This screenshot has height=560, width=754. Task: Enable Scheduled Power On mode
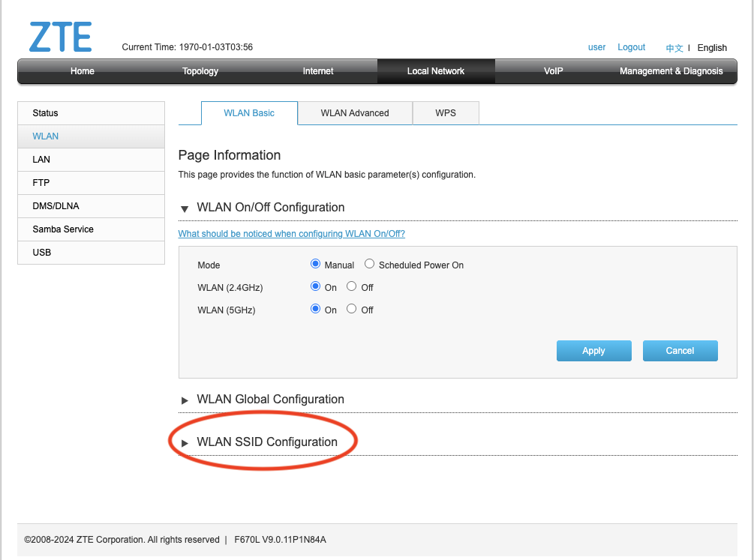coord(368,263)
